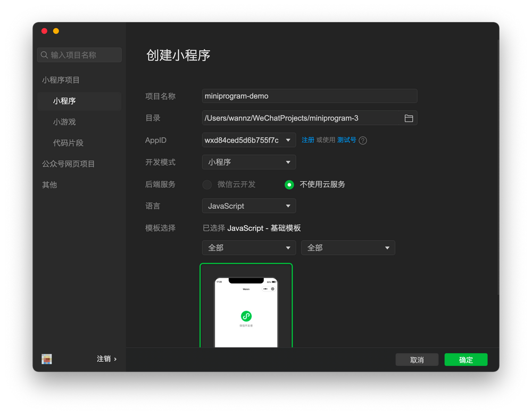The width and height of the screenshot is (532, 415).
Task: Select the 微信云开发 backend service option
Action: pyautogui.click(x=207, y=184)
